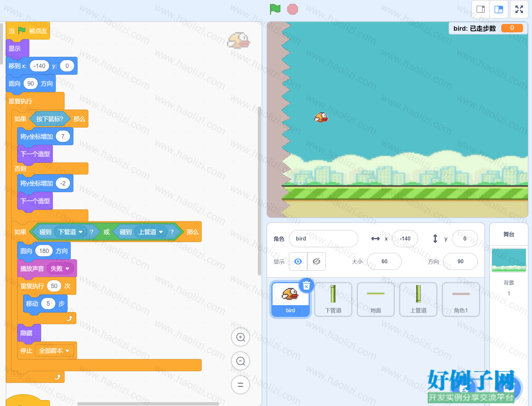The height and width of the screenshot is (406, 532).
Task: Click the 下一个造型 block under 将y坐标增加 -2
Action: 35,201
